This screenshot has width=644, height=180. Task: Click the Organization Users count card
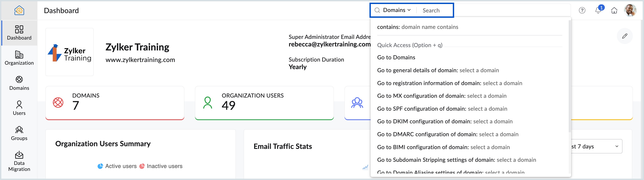point(264,103)
